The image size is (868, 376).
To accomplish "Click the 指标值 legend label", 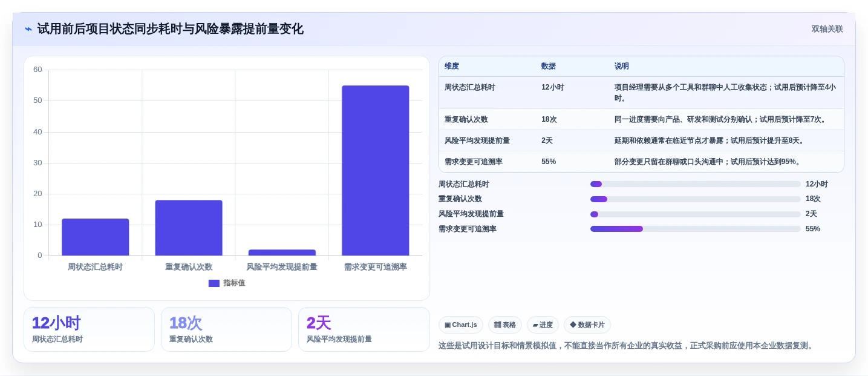I will pyautogui.click(x=234, y=283).
